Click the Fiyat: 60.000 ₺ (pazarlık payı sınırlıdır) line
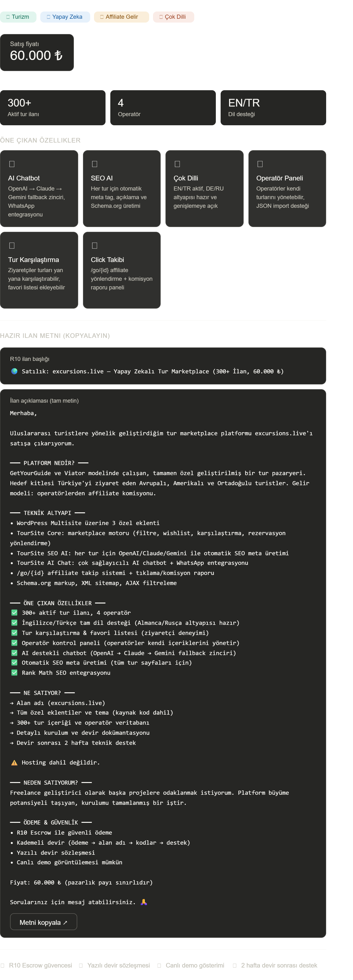 click(81, 882)
